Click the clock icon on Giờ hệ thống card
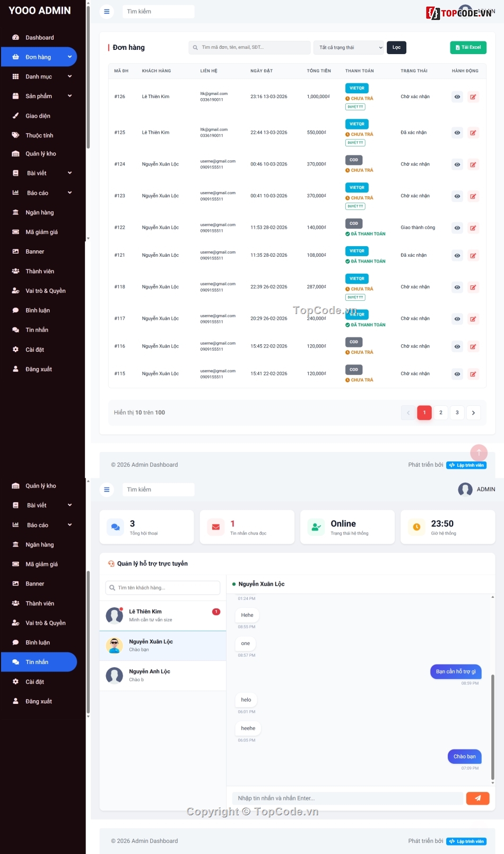 [416, 527]
